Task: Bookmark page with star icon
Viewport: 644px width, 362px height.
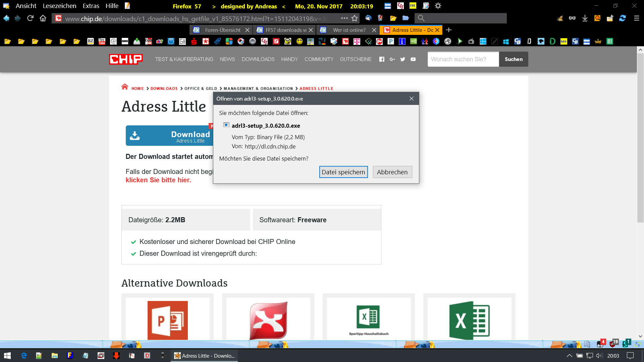Action: click(x=355, y=18)
